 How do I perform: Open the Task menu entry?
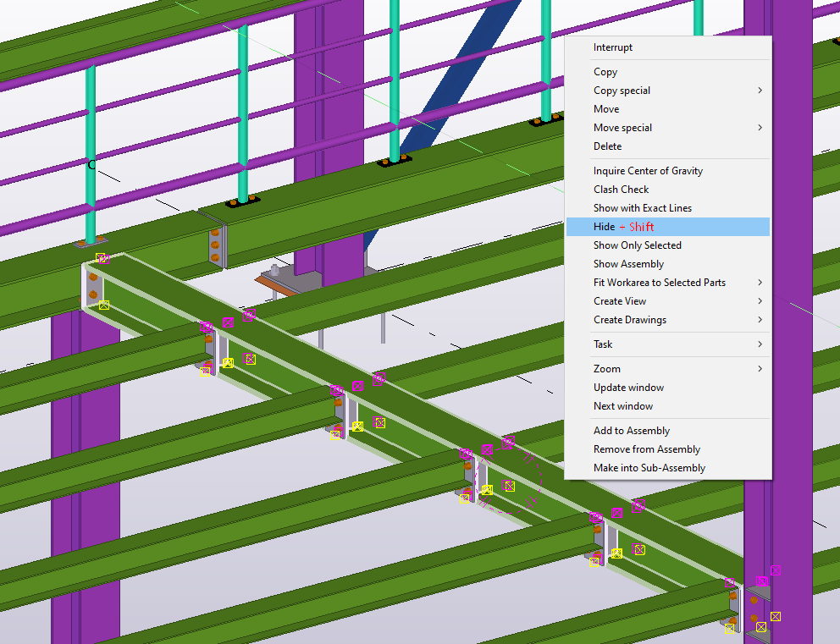[x=668, y=344]
